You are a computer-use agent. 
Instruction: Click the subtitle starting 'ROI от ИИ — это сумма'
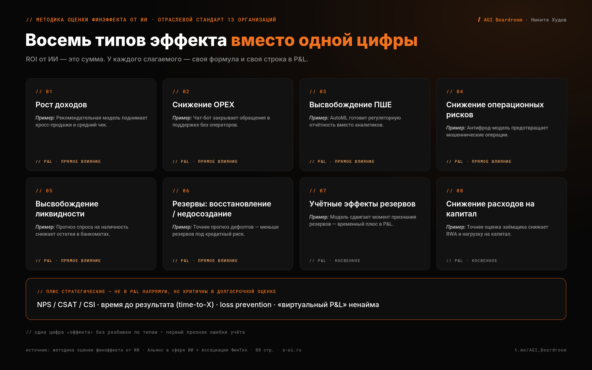(166, 59)
